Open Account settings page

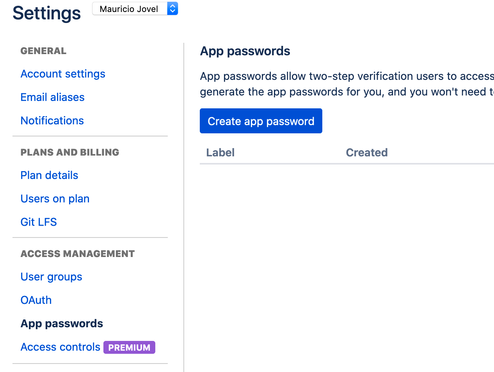pyautogui.click(x=63, y=74)
